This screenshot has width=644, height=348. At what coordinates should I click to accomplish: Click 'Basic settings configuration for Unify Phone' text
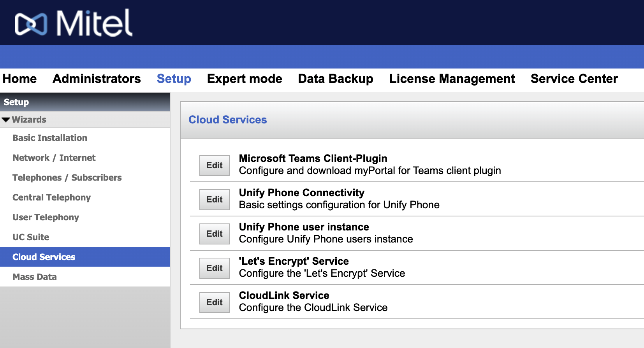[339, 205]
